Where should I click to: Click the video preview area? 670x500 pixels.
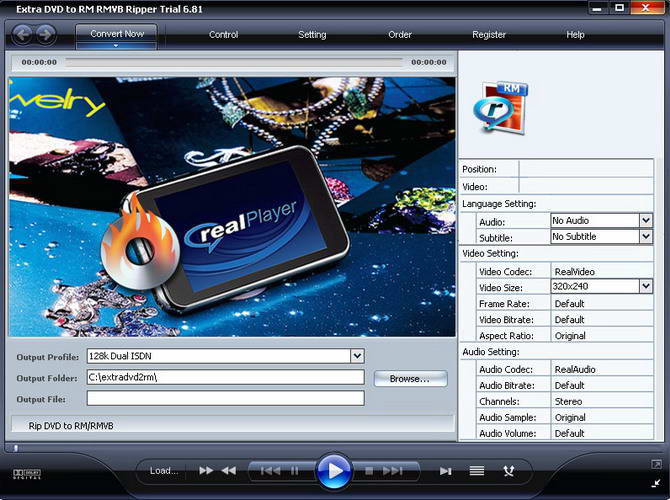pyautogui.click(x=232, y=207)
